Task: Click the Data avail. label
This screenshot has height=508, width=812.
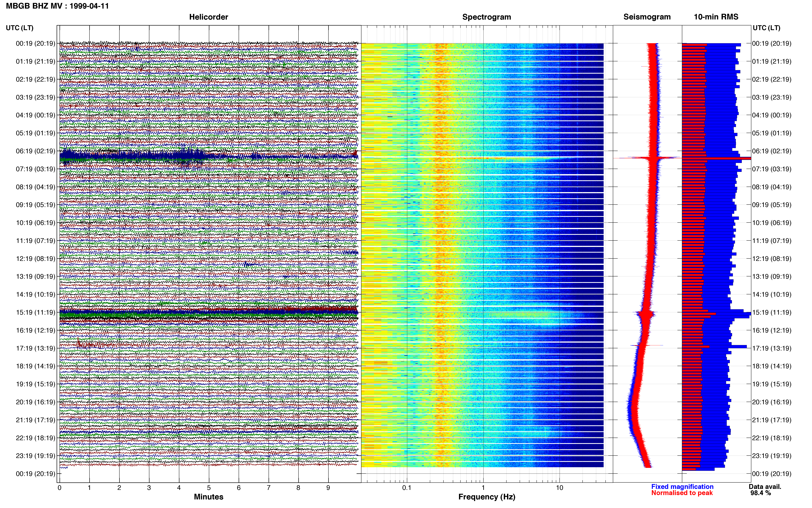Action: coord(765,486)
